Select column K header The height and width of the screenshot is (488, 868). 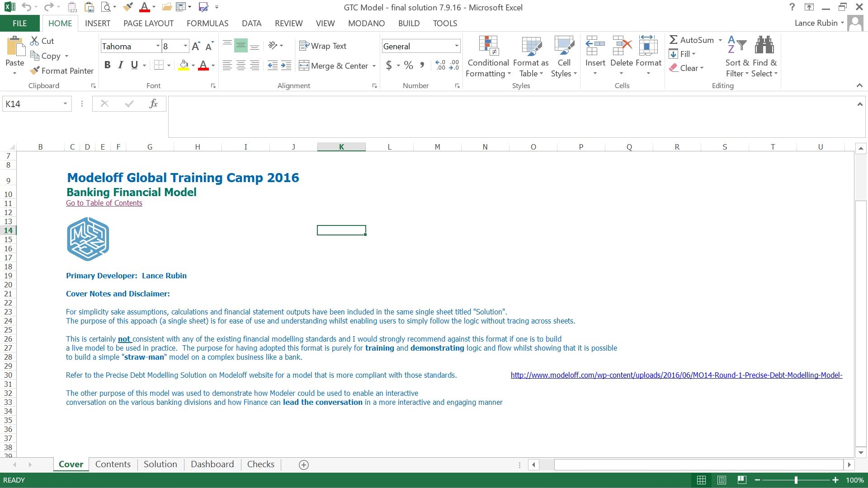click(x=341, y=147)
